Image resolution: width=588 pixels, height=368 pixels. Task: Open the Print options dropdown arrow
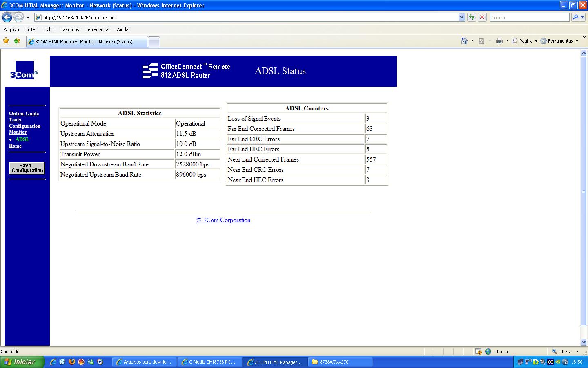coord(507,41)
